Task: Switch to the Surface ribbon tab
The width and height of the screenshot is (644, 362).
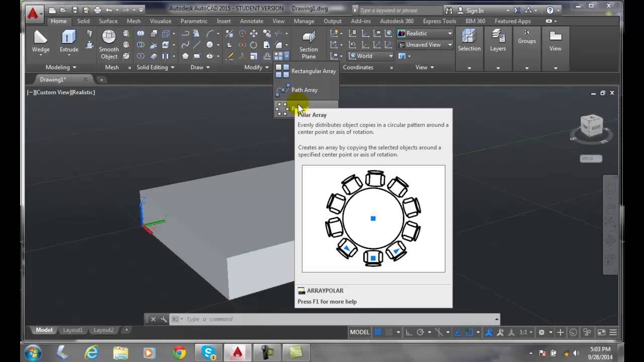Action: 108,21
